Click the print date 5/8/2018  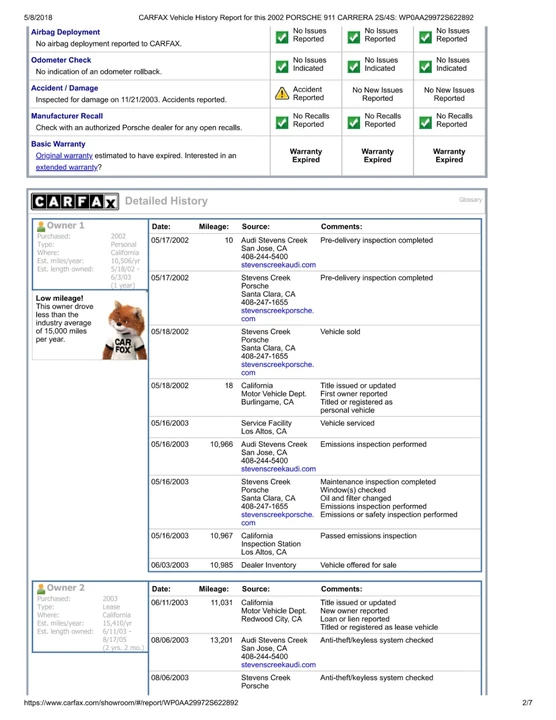coord(38,17)
